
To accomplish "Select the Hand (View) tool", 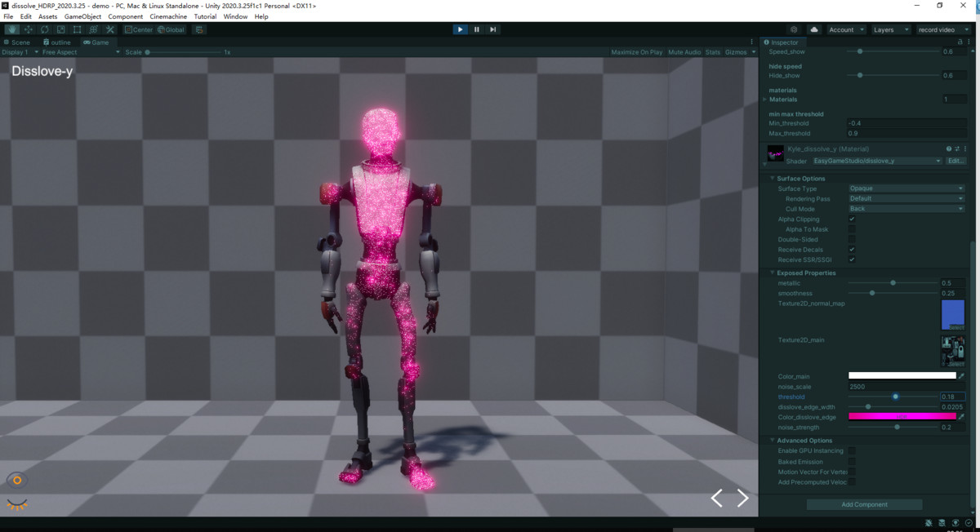I will click(11, 29).
